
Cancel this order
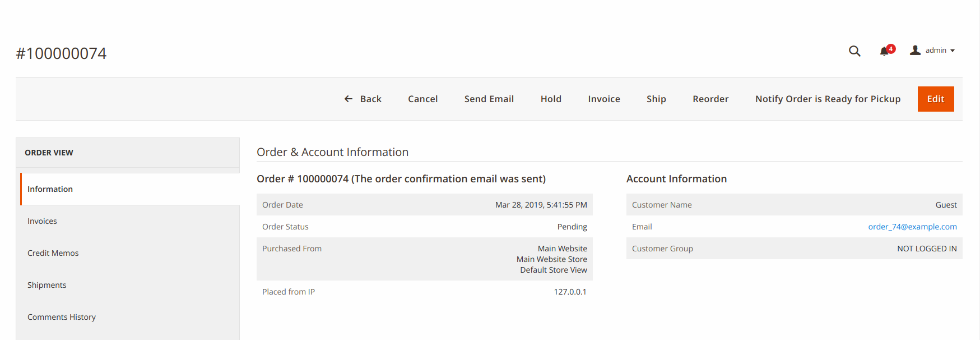[x=422, y=99]
